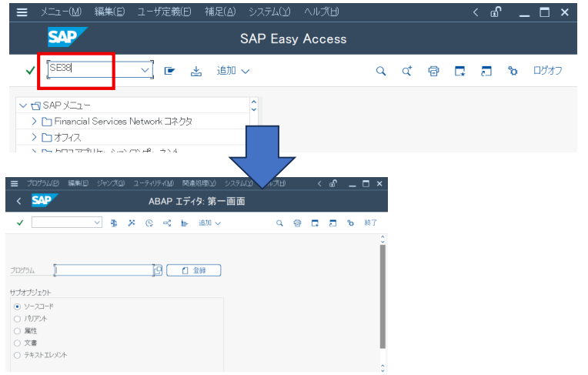Screen dimensions: 588x375
Task: Open the settings gear icon in Easy Access toolbar
Action: [513, 71]
